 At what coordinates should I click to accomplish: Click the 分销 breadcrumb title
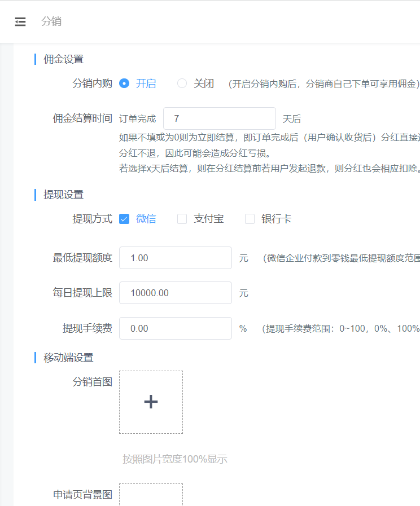point(51,21)
